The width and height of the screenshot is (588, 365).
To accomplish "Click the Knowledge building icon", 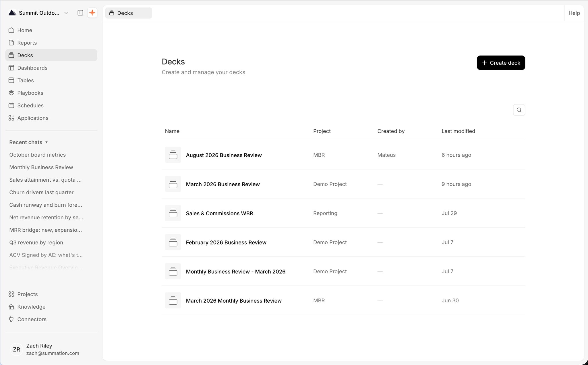I will click(11, 307).
